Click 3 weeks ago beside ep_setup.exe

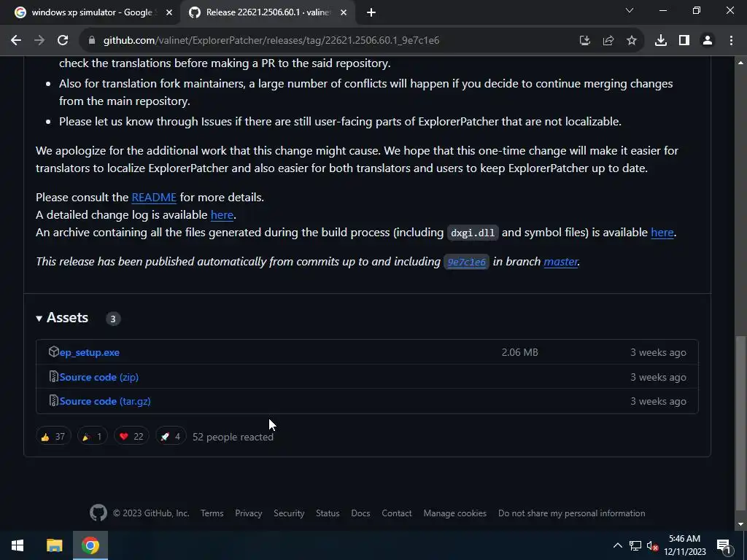[659, 352]
